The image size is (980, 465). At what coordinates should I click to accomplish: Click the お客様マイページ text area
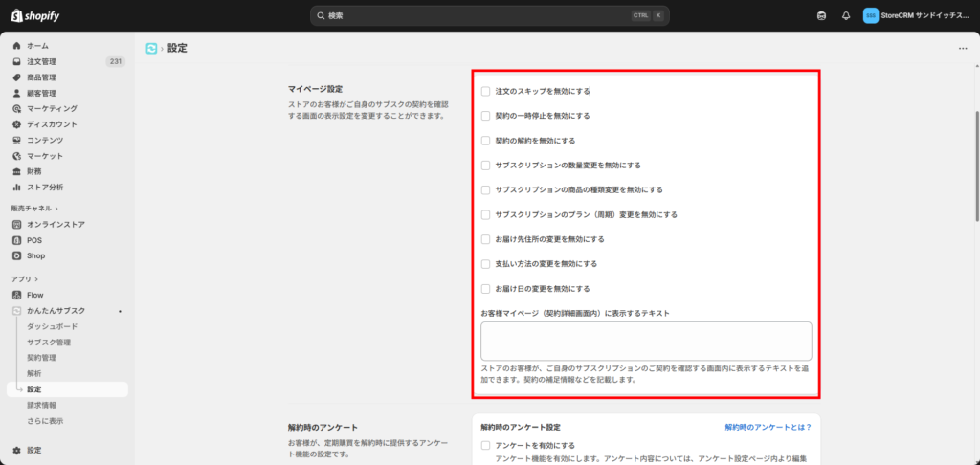[x=646, y=342]
